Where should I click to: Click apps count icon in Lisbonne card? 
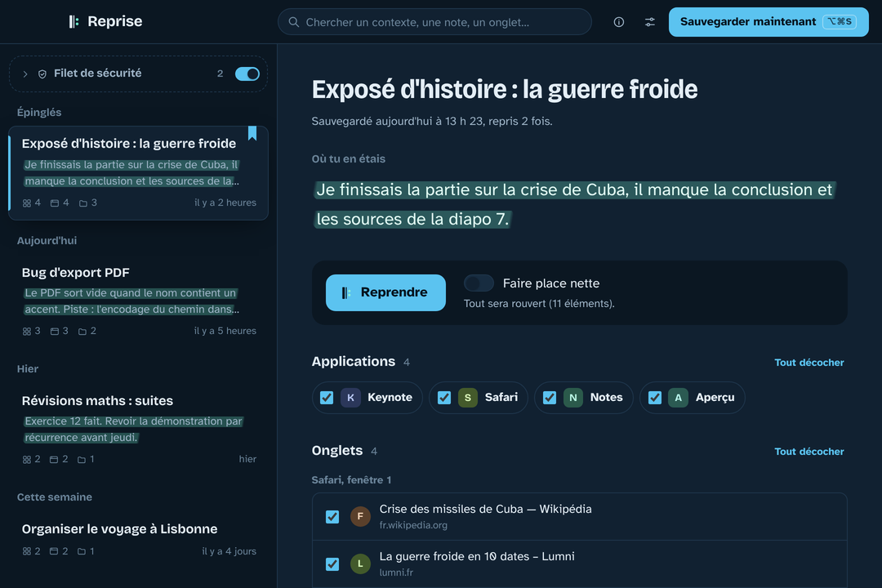pos(26,551)
